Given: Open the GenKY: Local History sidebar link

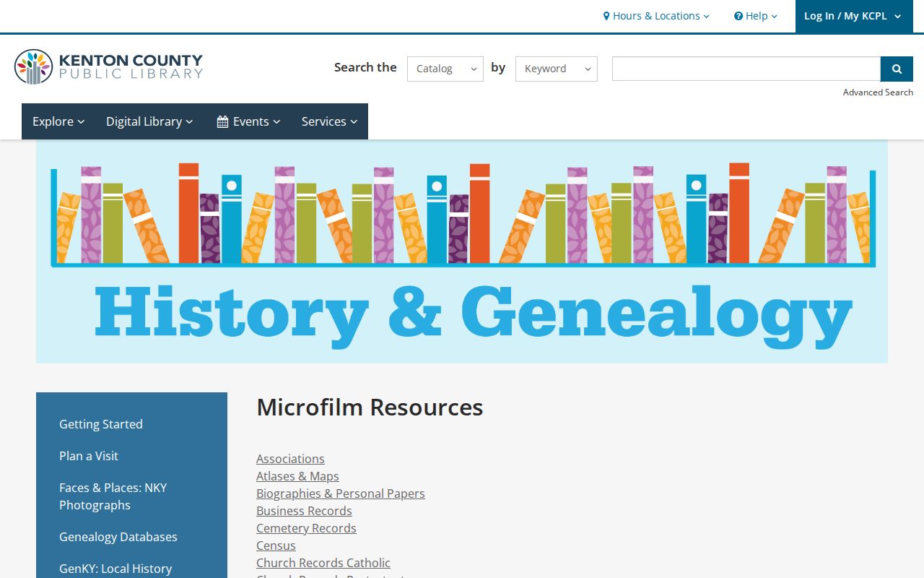Looking at the screenshot, I should [115, 569].
